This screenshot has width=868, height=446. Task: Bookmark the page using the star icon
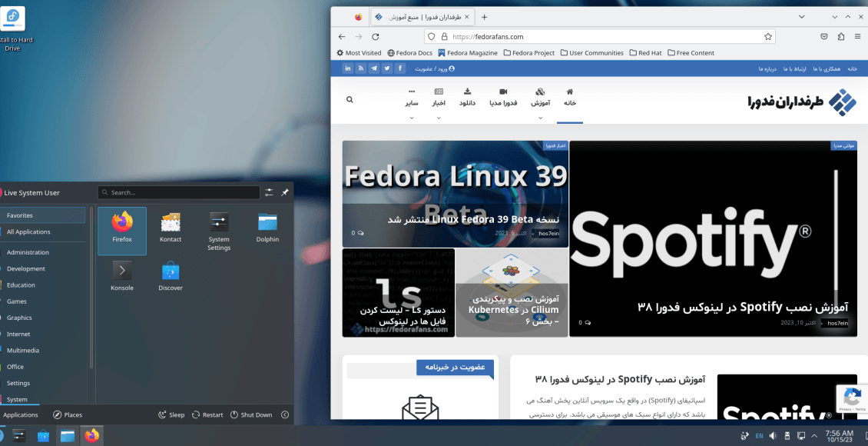coord(767,36)
